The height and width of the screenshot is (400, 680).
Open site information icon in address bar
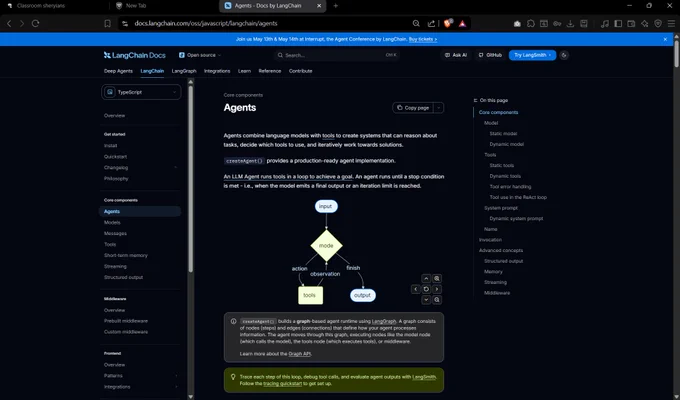(125, 23)
